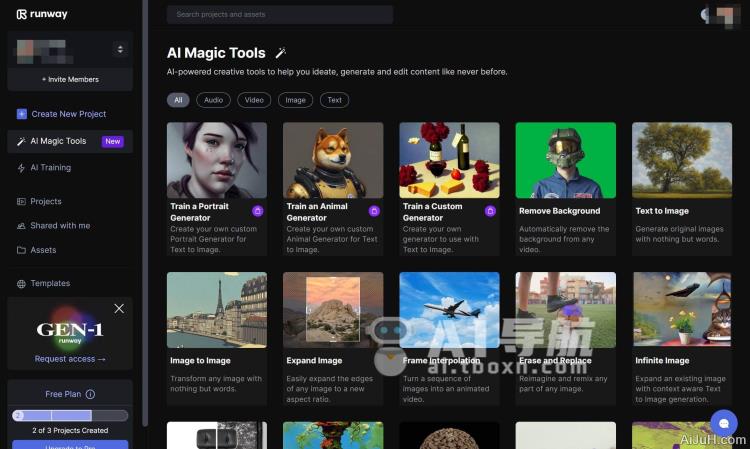Open Templates from the sidebar
The image size is (750, 449).
click(x=50, y=284)
